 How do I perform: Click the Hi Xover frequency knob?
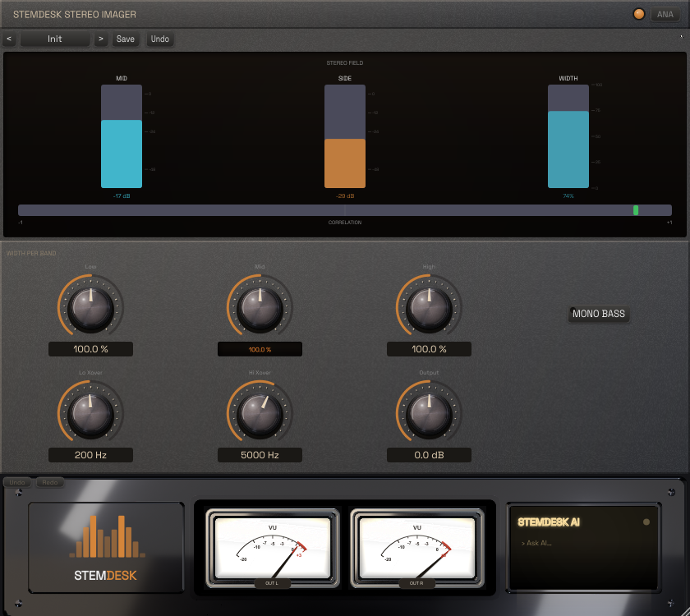click(260, 413)
